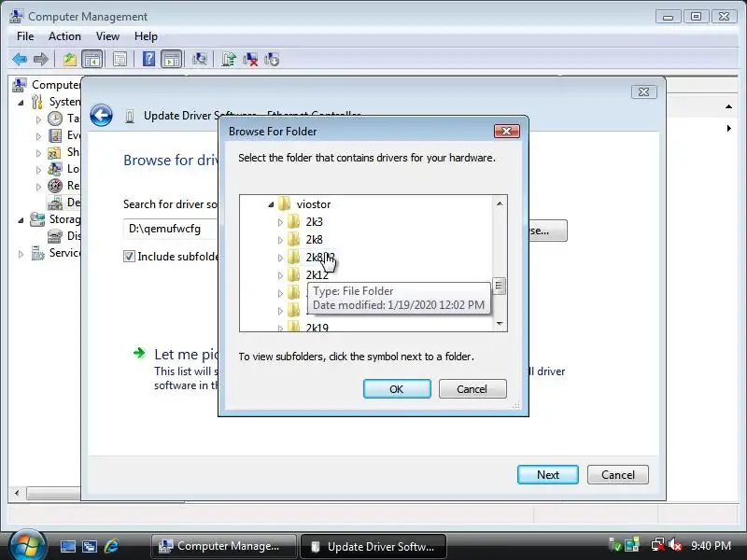
Task: Toggle Show/Hide Console Tree toolbar icon
Action: (x=92, y=60)
